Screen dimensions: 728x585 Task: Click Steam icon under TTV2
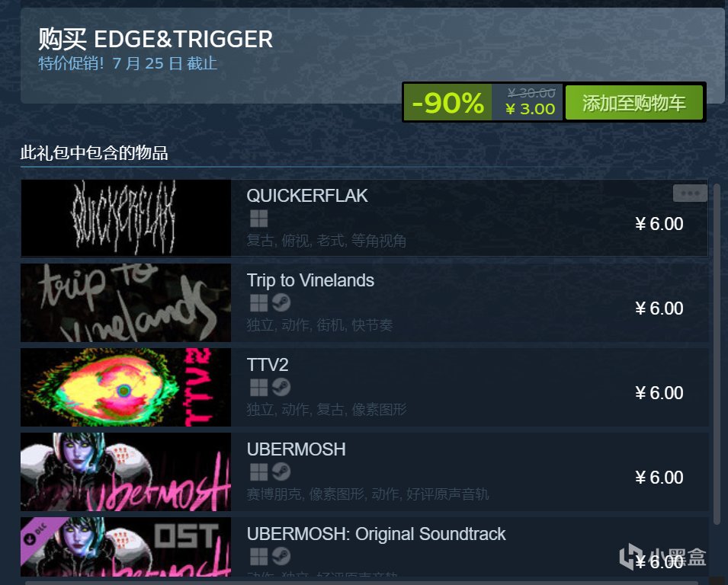[281, 388]
